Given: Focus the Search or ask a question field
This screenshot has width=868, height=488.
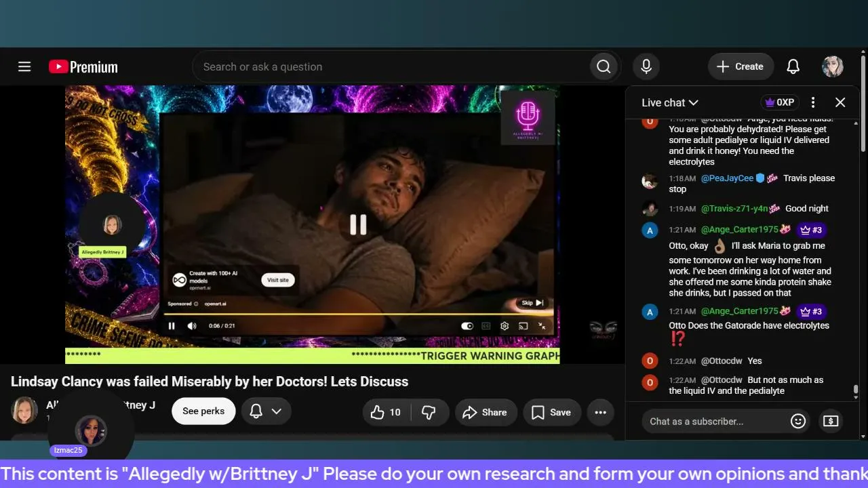Looking at the screenshot, I should 391,66.
